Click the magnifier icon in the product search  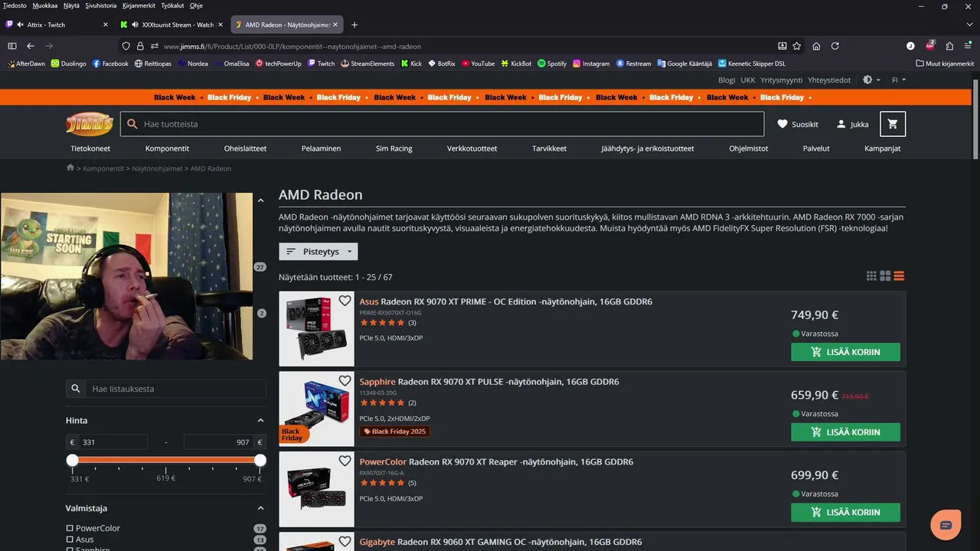point(132,124)
